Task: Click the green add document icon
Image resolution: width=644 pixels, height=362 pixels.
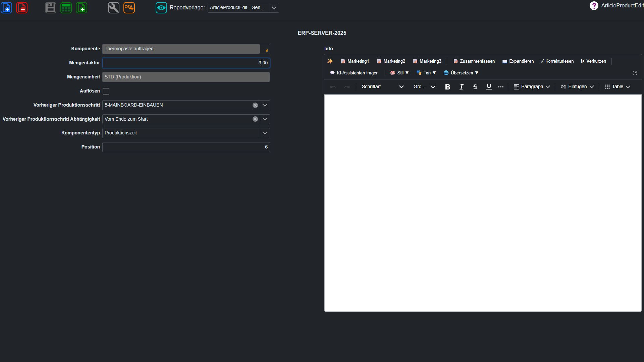Action: click(82, 7)
